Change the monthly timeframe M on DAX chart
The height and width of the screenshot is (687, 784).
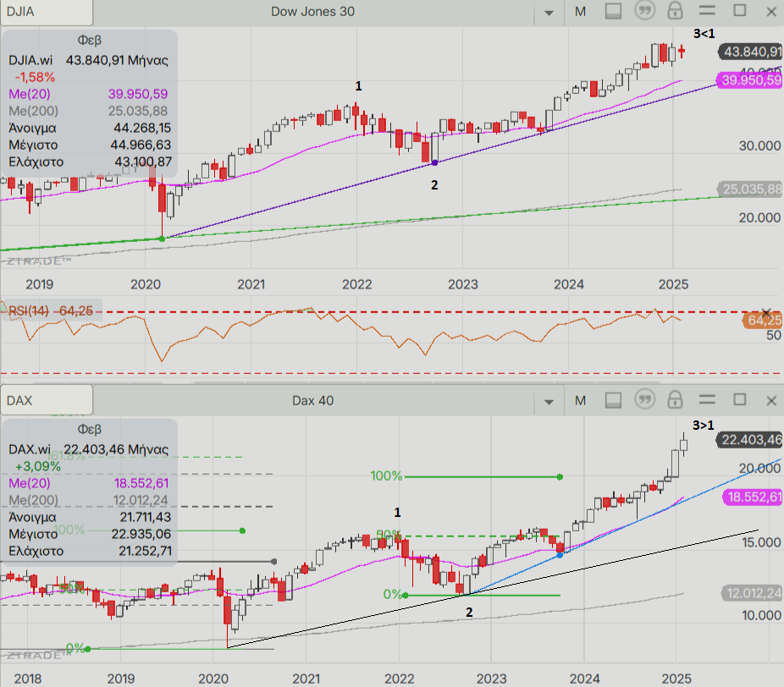tap(580, 401)
